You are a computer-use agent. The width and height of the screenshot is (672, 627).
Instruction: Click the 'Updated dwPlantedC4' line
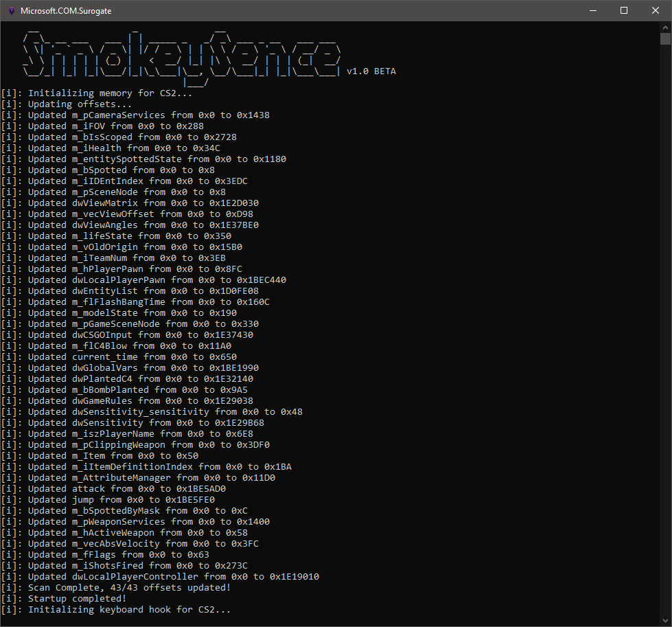click(x=127, y=379)
